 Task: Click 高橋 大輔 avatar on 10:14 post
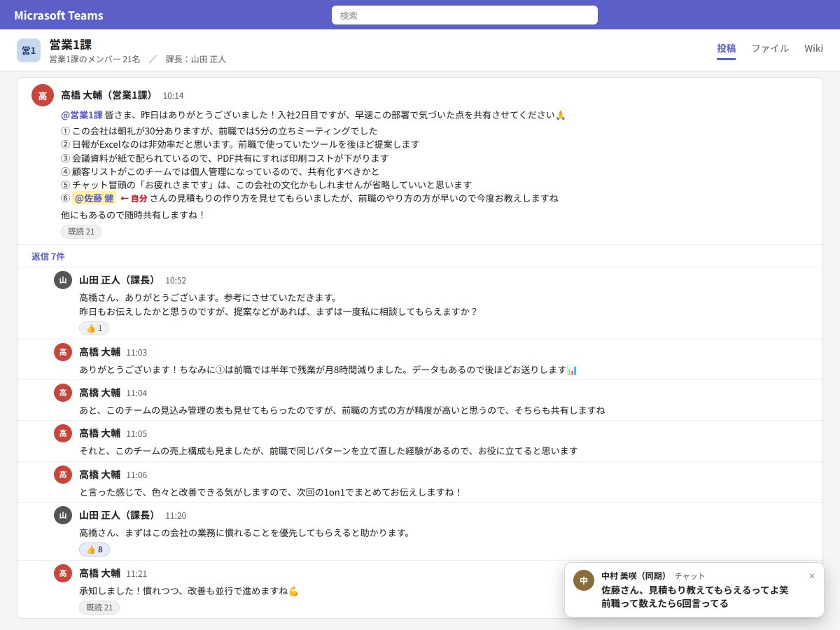[43, 95]
